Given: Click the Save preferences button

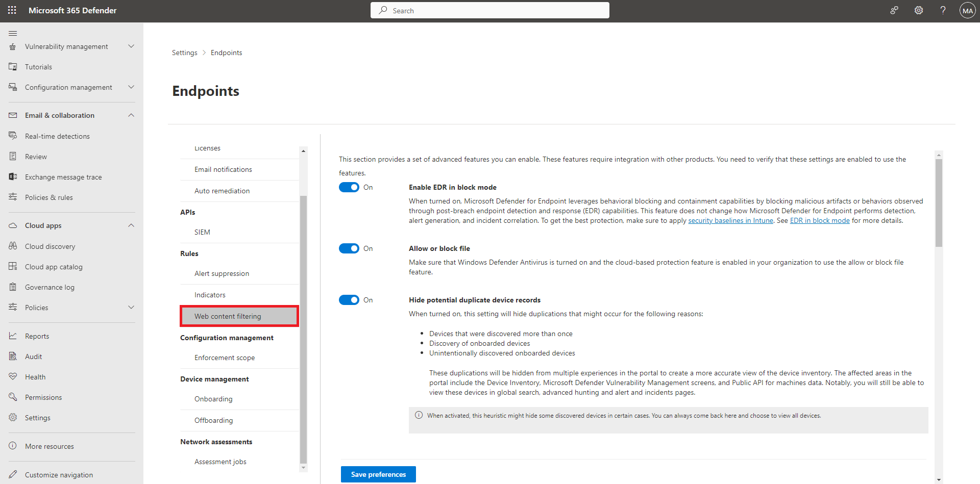Looking at the screenshot, I should (378, 474).
